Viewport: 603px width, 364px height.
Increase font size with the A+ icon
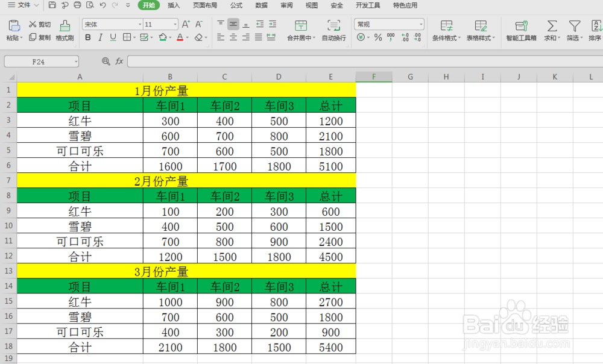[x=186, y=24]
